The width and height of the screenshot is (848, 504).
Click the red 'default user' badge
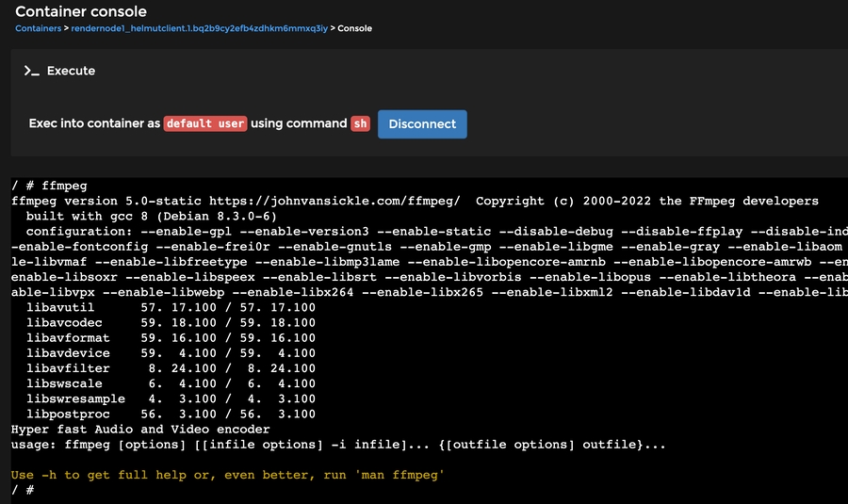click(204, 123)
